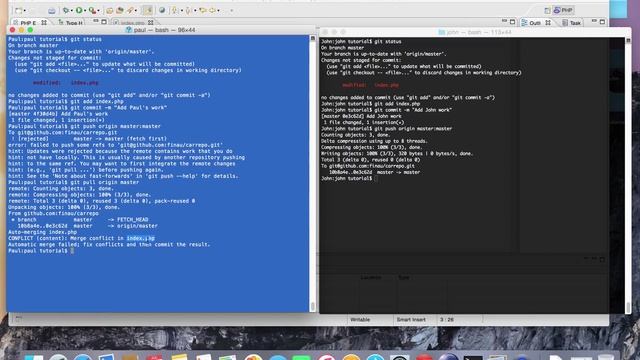Close the paul bash terminal window
The width and height of the screenshot is (640, 360).
(x=12, y=30)
